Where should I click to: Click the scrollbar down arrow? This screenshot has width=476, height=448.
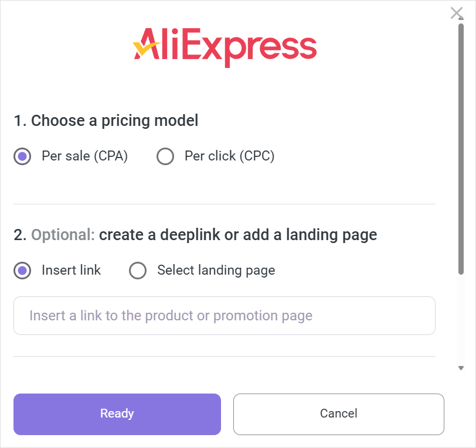(461, 368)
